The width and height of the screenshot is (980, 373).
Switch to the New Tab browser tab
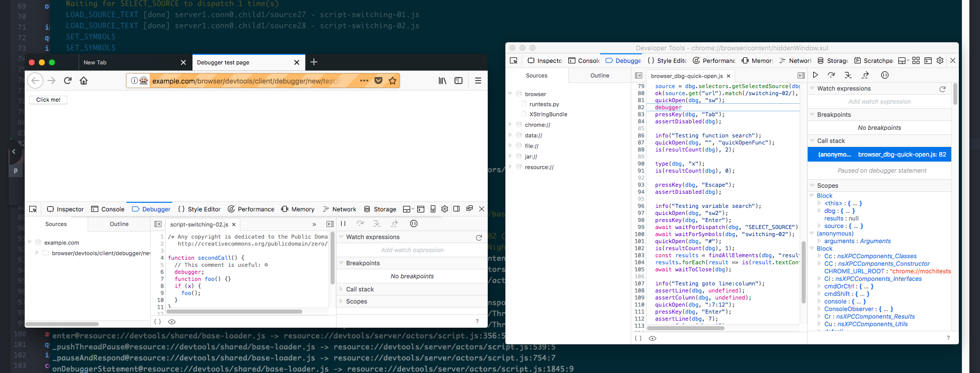coord(95,62)
